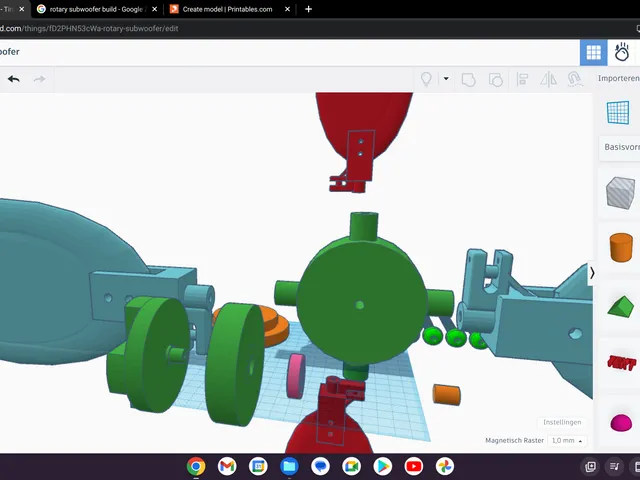The width and height of the screenshot is (640, 480).
Task: Open the Instellingen settings button
Action: point(562,422)
